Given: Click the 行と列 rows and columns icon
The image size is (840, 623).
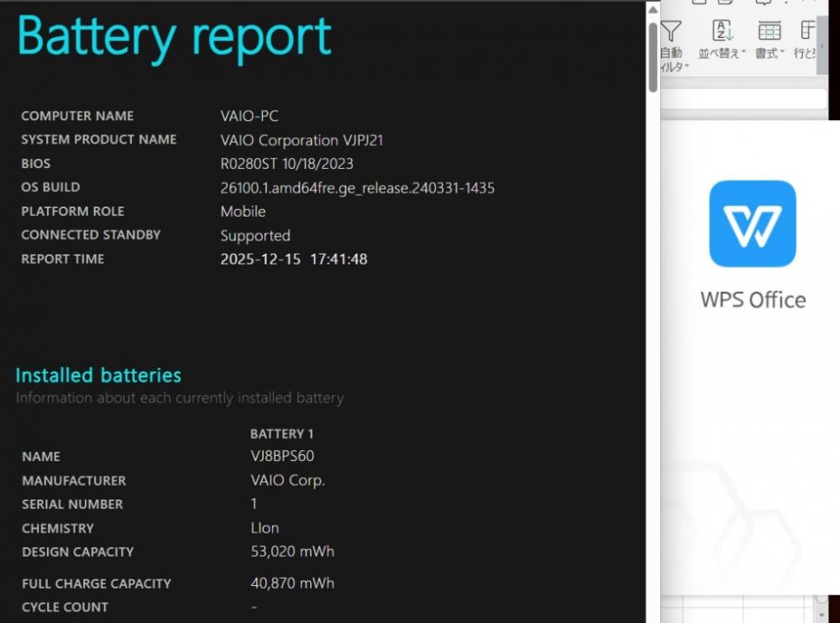Looking at the screenshot, I should click(x=807, y=30).
